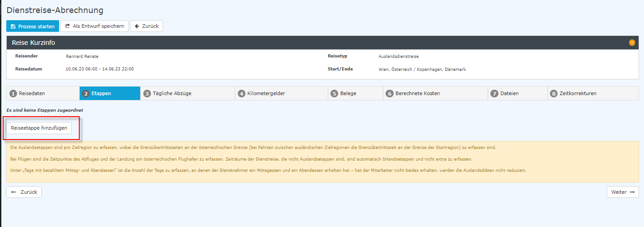Click the Weiter button at bottom right
This screenshot has width=644, height=227.
[x=623, y=192]
